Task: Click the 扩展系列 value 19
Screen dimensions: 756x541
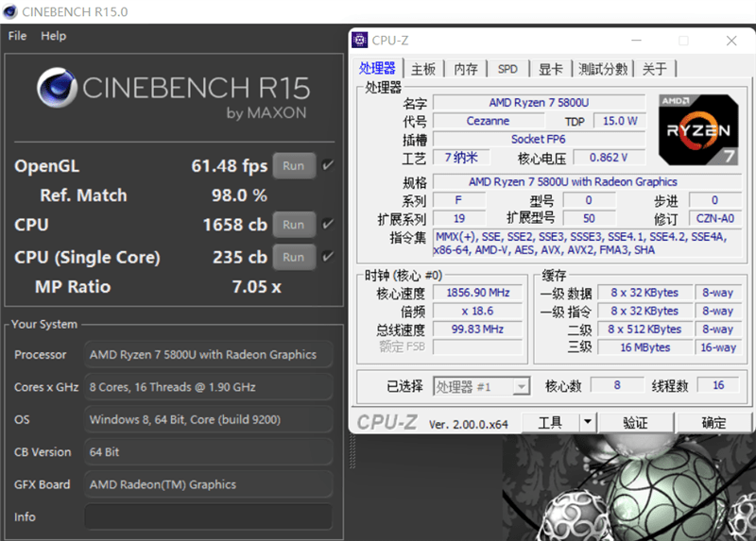Action: tap(459, 218)
